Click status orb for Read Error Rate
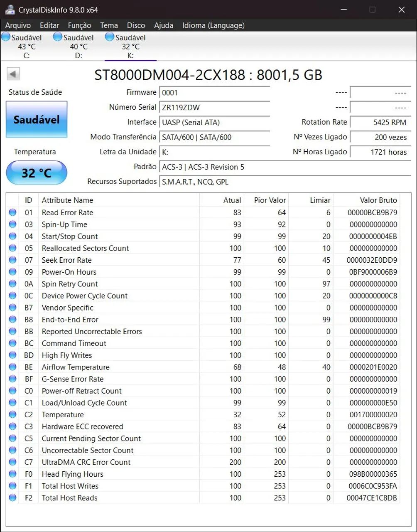The width and height of the screenshot is (417, 532). point(12,212)
